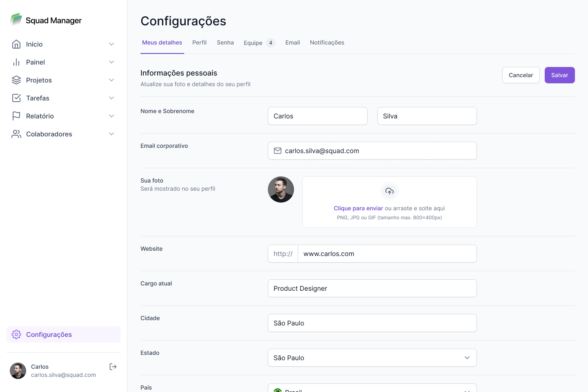Screen dimensions: 588x392
Task: Click the 'Clique para enviar' link
Action: 358,208
